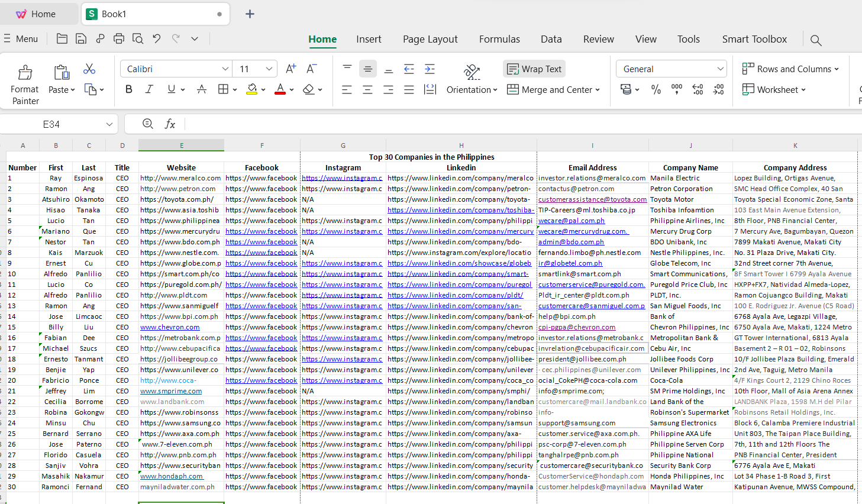Open the Calibri font name dropdown
Image resolution: width=862 pixels, height=504 pixels.
[225, 69]
